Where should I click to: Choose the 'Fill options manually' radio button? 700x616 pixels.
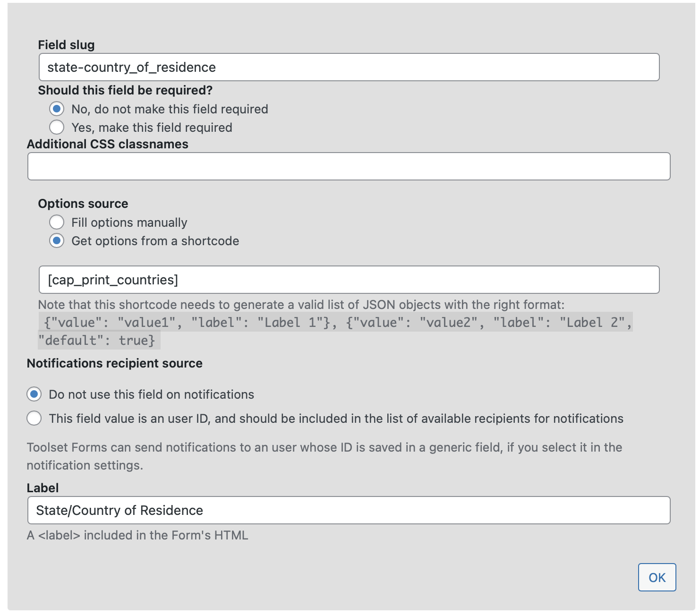click(57, 222)
